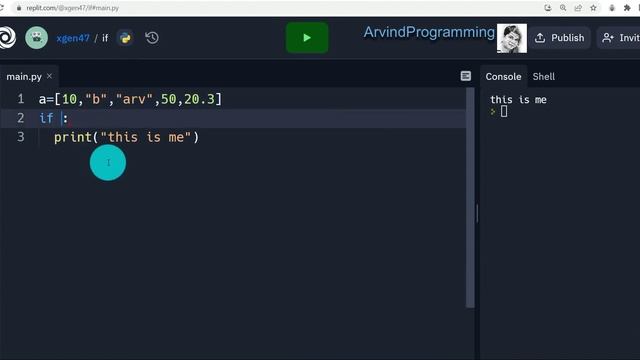Open the xgen47 username link
640x360 pixels.
tap(73, 38)
